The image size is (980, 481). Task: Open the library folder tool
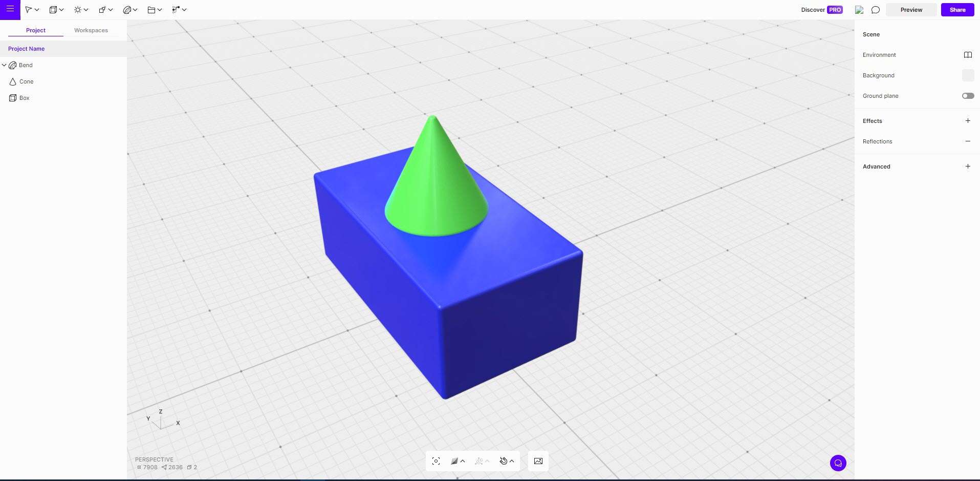point(151,9)
